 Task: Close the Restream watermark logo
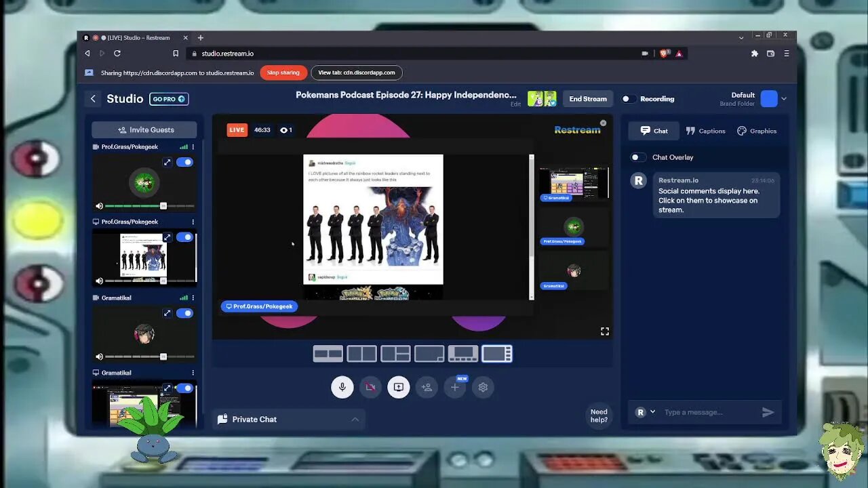tap(603, 123)
